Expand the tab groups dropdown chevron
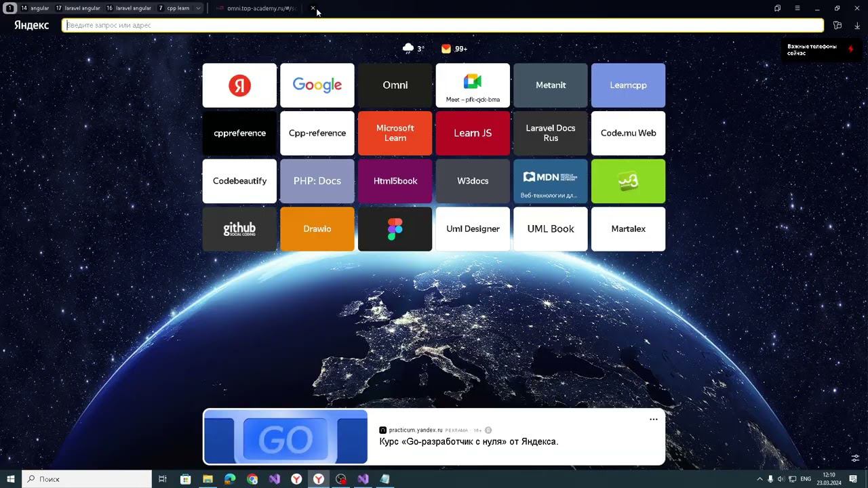Screen dimensions: 868x488 (198, 8)
